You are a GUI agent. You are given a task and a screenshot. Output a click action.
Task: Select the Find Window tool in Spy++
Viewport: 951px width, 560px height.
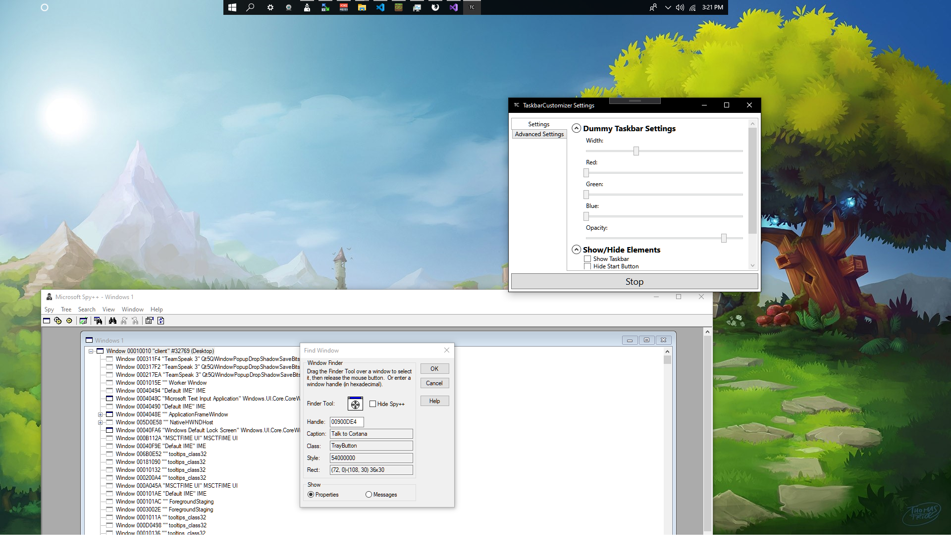[x=98, y=320]
